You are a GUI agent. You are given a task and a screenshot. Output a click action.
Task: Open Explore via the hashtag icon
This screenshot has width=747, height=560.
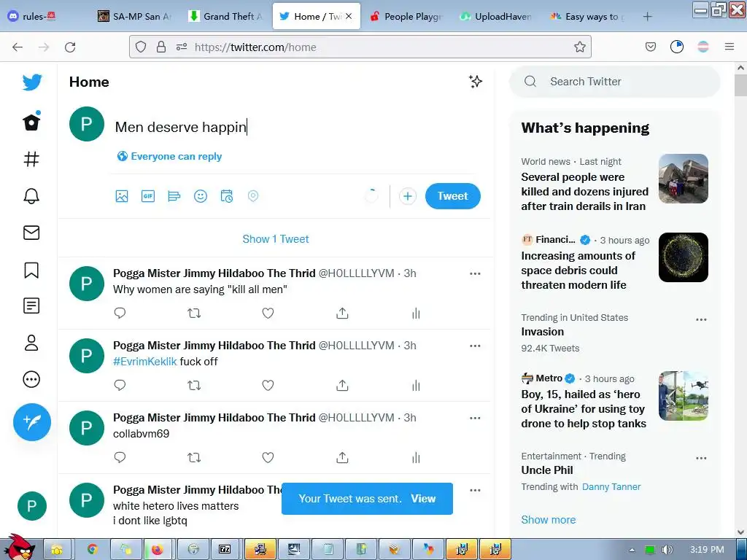[31, 159]
